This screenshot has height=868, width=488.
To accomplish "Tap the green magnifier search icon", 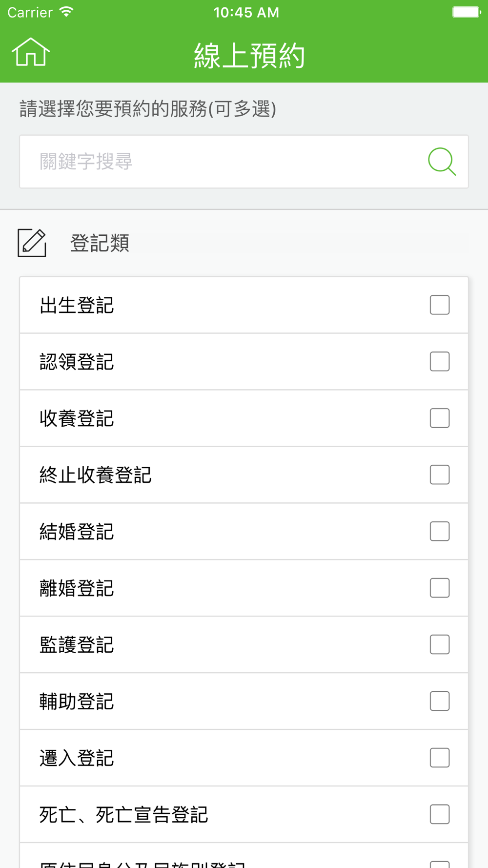I will coord(442,161).
